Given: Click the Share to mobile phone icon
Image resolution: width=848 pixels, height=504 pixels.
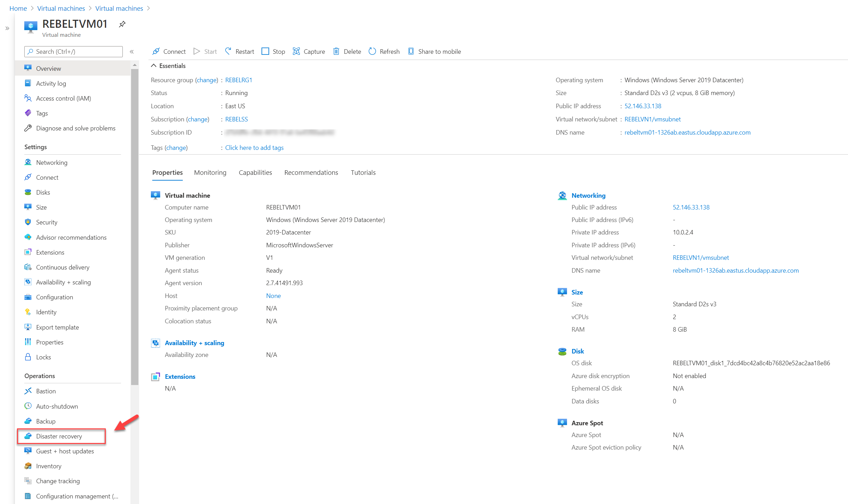Looking at the screenshot, I should (411, 51).
